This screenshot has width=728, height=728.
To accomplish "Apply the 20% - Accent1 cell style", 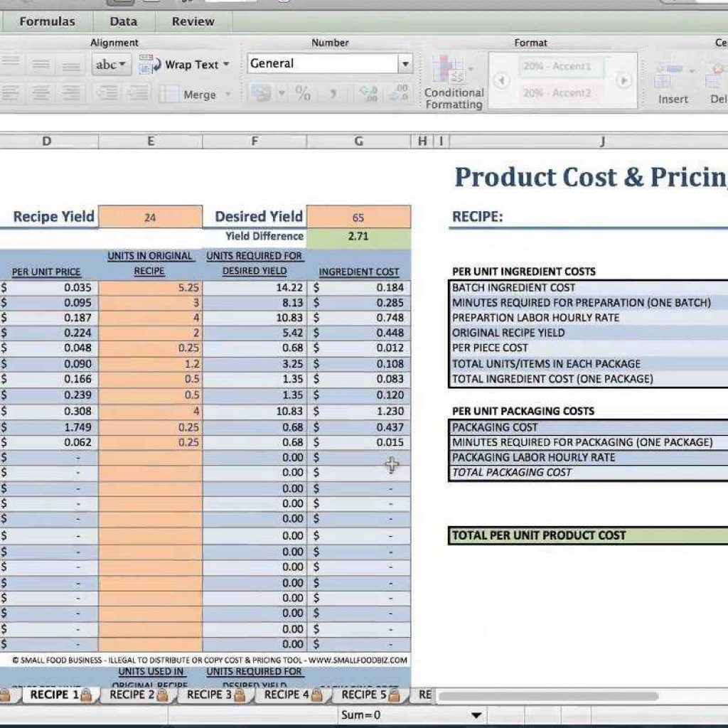I will (557, 66).
